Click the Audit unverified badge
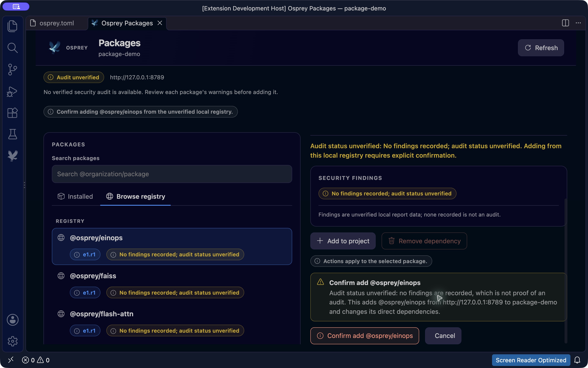This screenshot has height=368, width=588. pos(74,77)
